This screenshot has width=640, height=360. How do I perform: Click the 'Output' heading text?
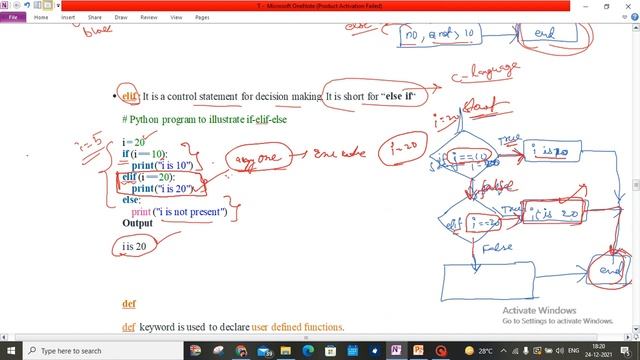point(138,223)
